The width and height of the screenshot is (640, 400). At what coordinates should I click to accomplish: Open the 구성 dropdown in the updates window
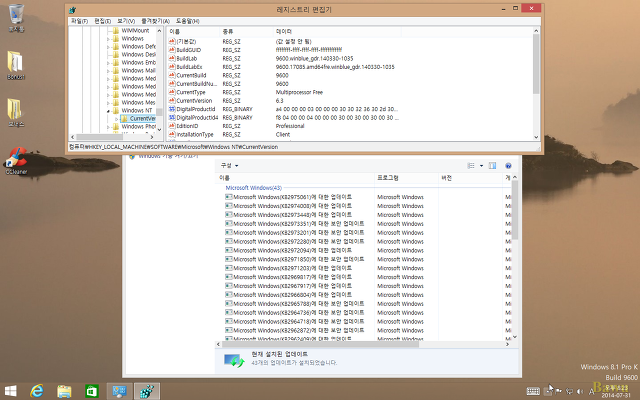click(x=229, y=166)
